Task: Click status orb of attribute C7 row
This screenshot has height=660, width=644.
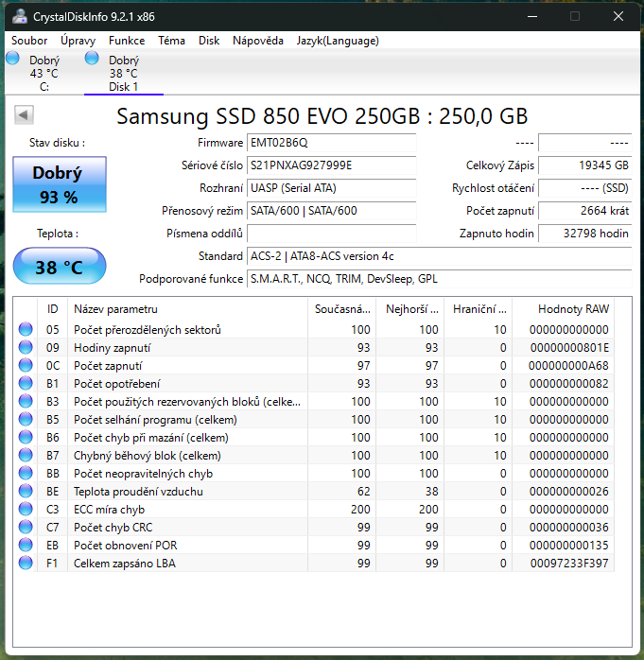Action: (x=26, y=527)
